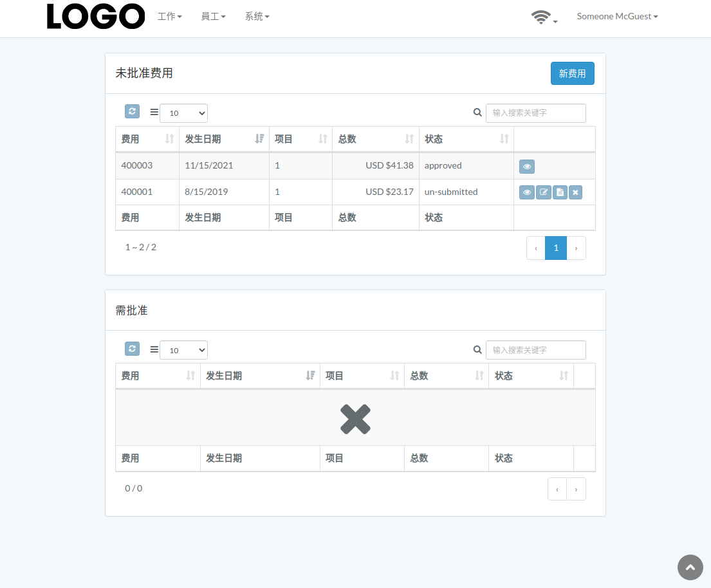Click the 0 / 0 record count
Screen dimensions: 711x588
tap(134, 488)
